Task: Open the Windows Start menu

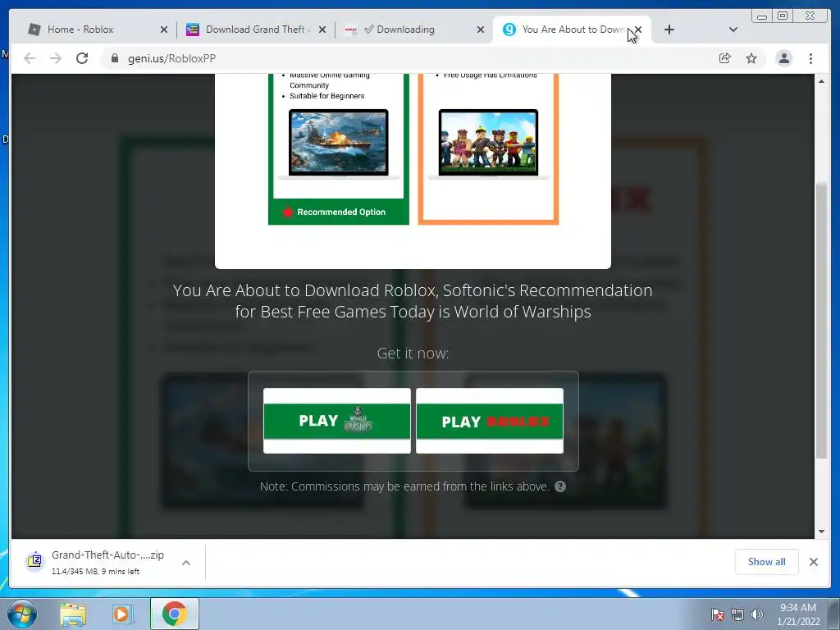Action: (21, 614)
